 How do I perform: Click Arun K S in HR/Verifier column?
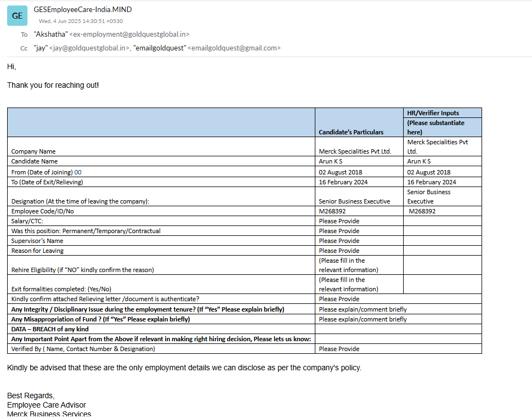click(x=419, y=161)
